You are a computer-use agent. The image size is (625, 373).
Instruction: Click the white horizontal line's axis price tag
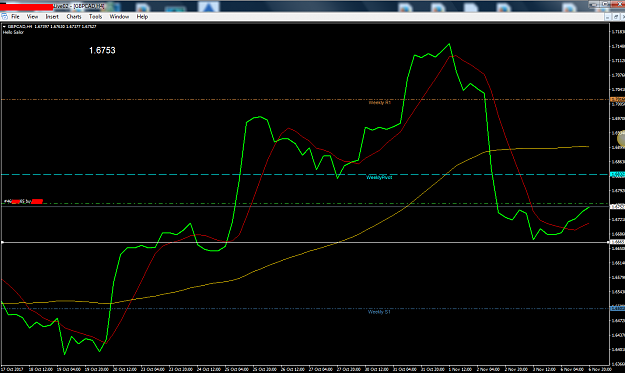coord(617,242)
